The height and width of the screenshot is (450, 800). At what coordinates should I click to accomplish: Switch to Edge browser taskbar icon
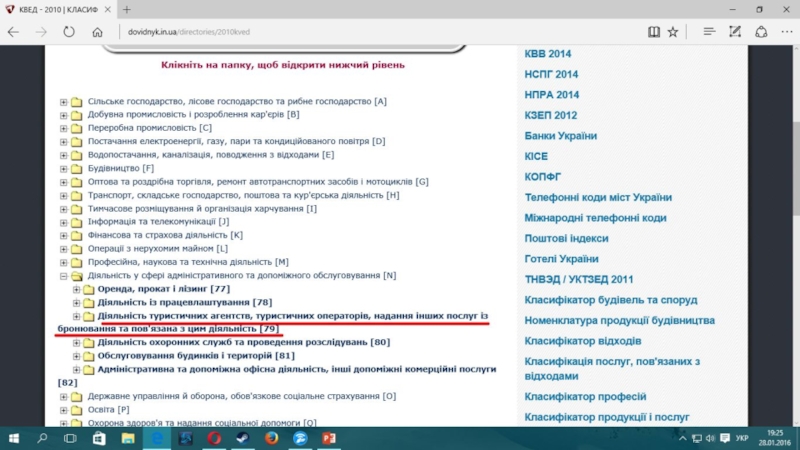click(157, 438)
